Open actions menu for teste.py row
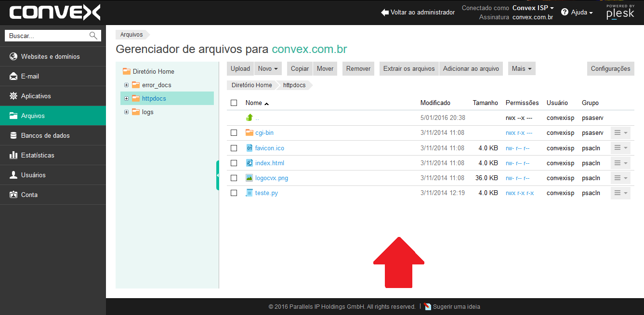644x315 pixels. [620, 193]
